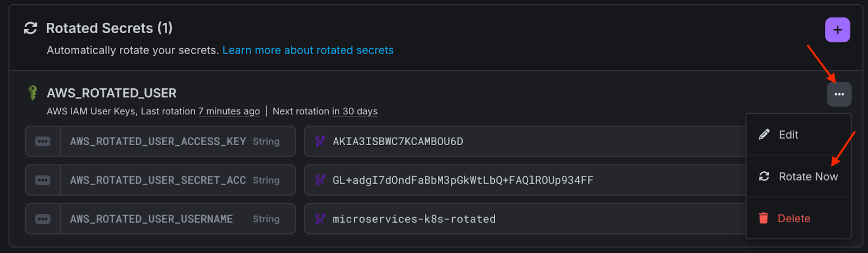This screenshot has width=868, height=253.
Task: Click reference icon before the AKIA3ISBWC7KCAMBOU6D value
Action: (320, 141)
